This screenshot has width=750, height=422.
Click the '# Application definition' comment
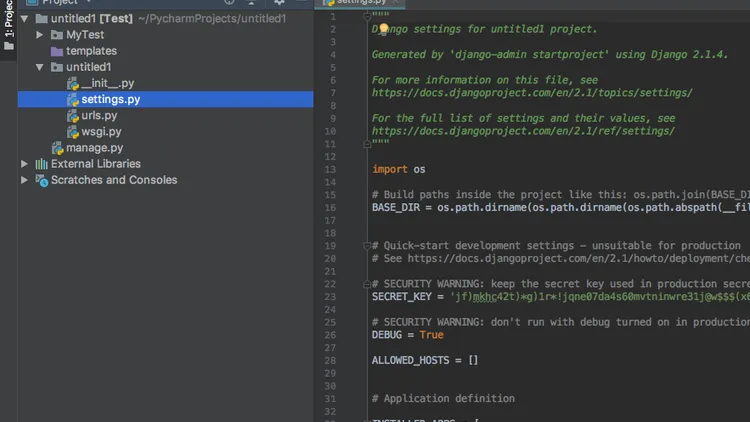point(443,399)
